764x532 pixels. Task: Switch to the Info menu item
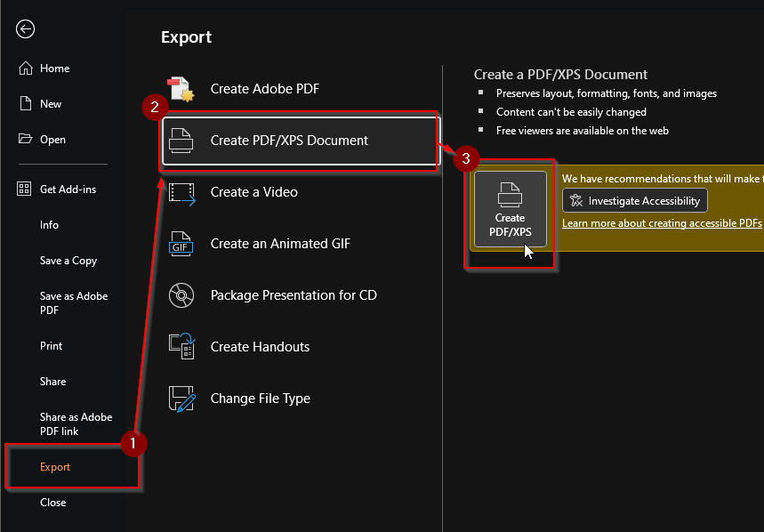tap(49, 224)
